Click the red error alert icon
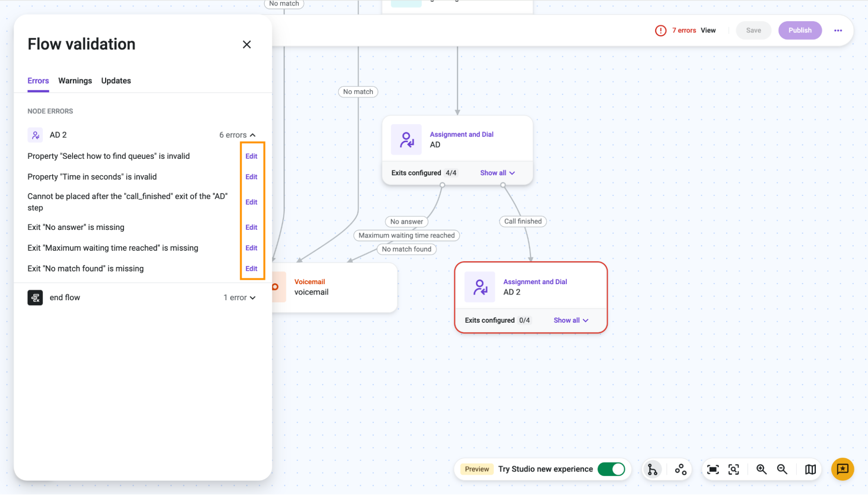Screen dimensions: 868x495 660,30
